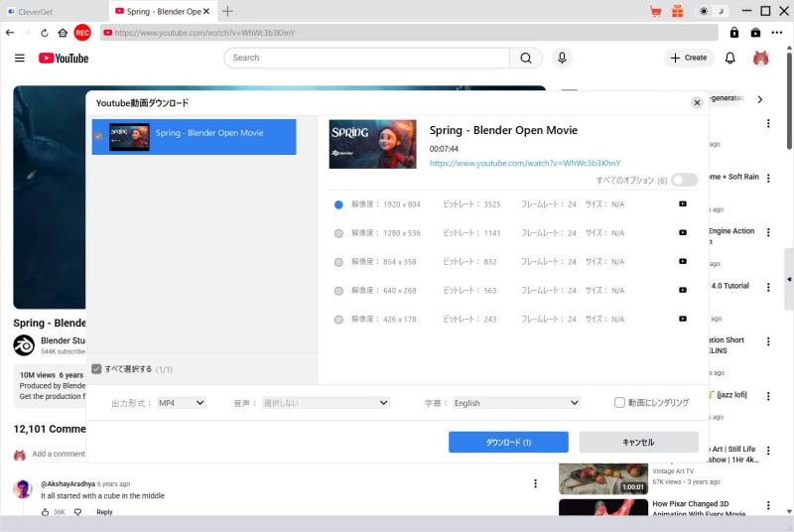This screenshot has height=532, width=794.
Task: Open the audio selection dropdown
Action: [326, 403]
